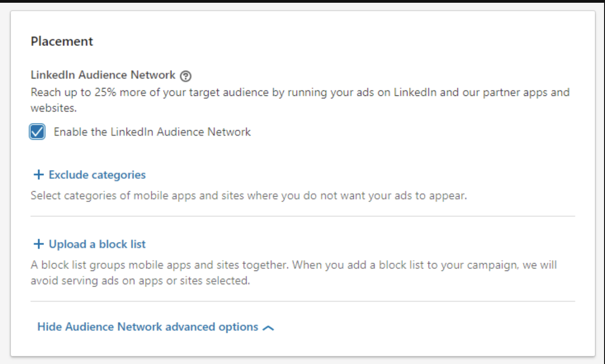This screenshot has width=605, height=364.
Task: Click the 'A block list groups mobile apps' text
Action: coord(294,273)
